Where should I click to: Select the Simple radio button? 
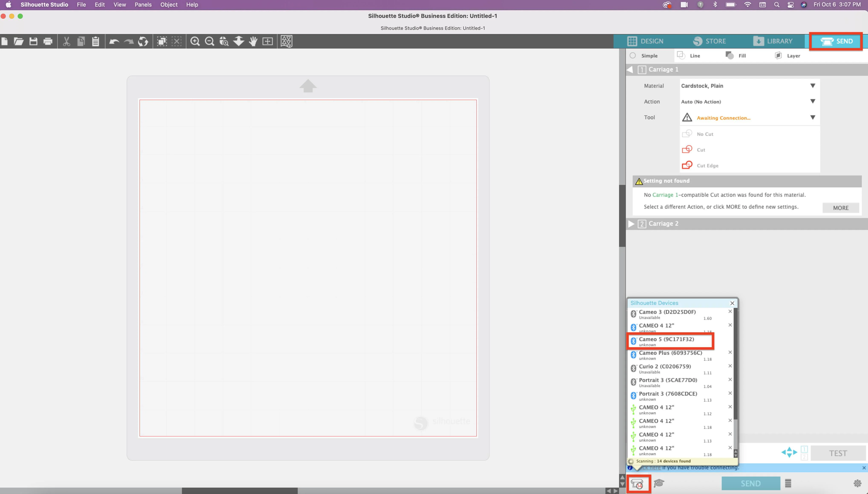click(633, 56)
